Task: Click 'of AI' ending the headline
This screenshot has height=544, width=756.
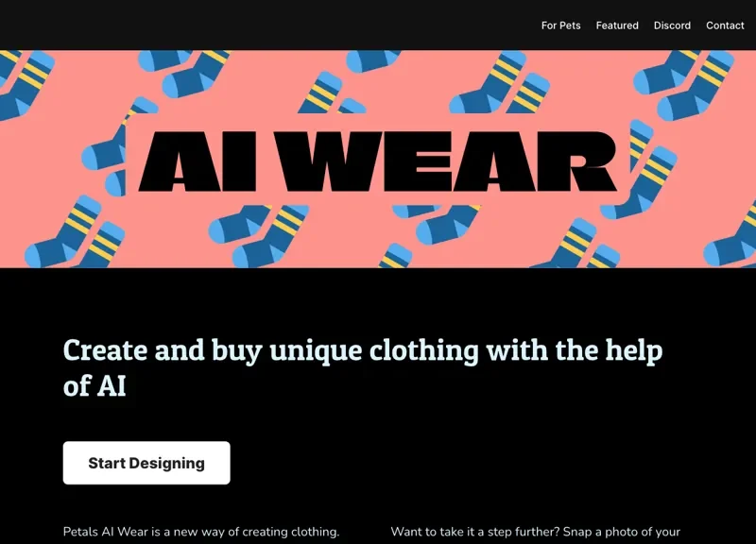Action: tap(94, 386)
